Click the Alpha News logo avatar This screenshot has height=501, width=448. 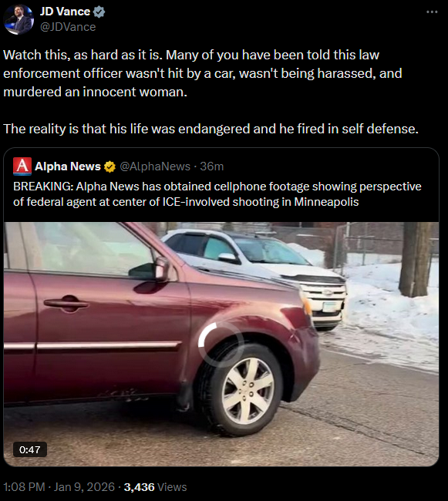click(22, 166)
